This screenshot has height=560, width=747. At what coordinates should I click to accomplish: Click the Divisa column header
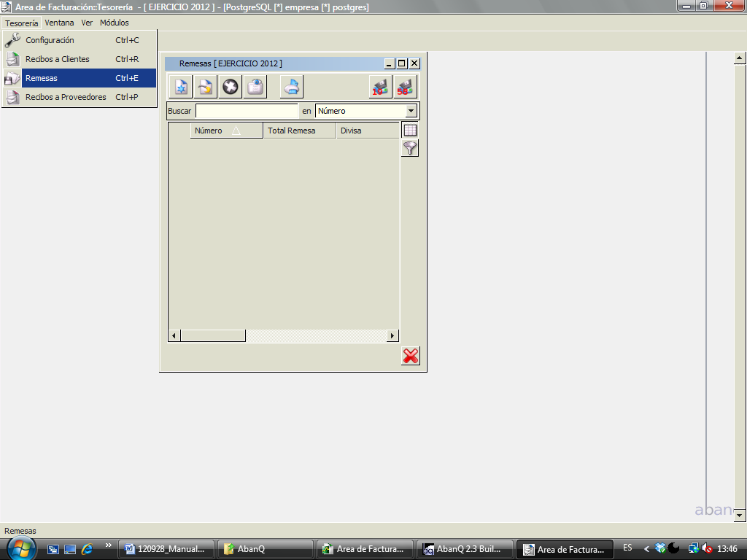tap(368, 131)
